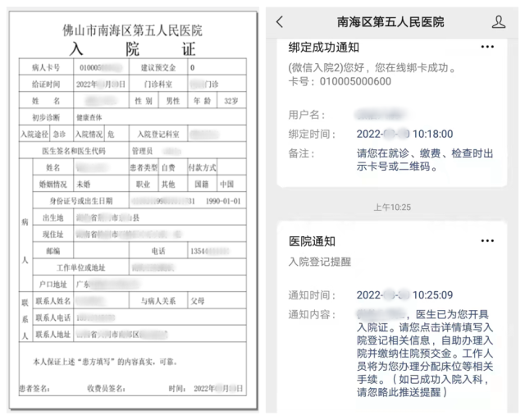Click the 男性 gender value cell
Viewport: 525px width, 420px height.
173,101
